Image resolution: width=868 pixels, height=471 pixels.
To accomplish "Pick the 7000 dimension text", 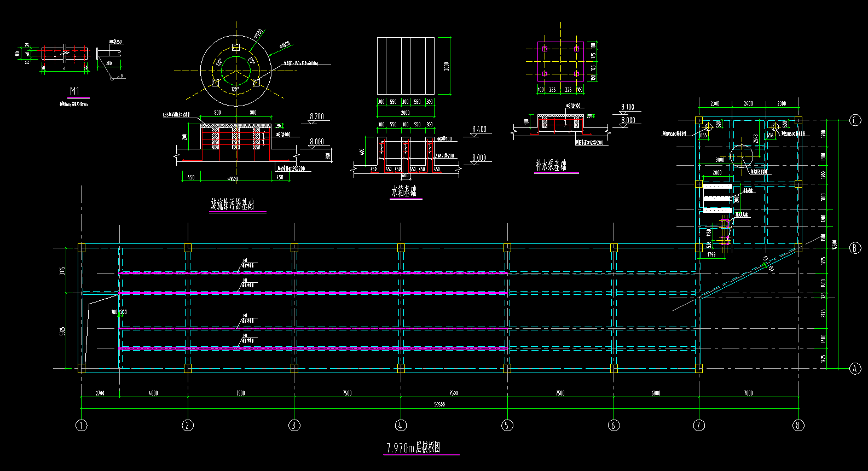I will (748, 393).
